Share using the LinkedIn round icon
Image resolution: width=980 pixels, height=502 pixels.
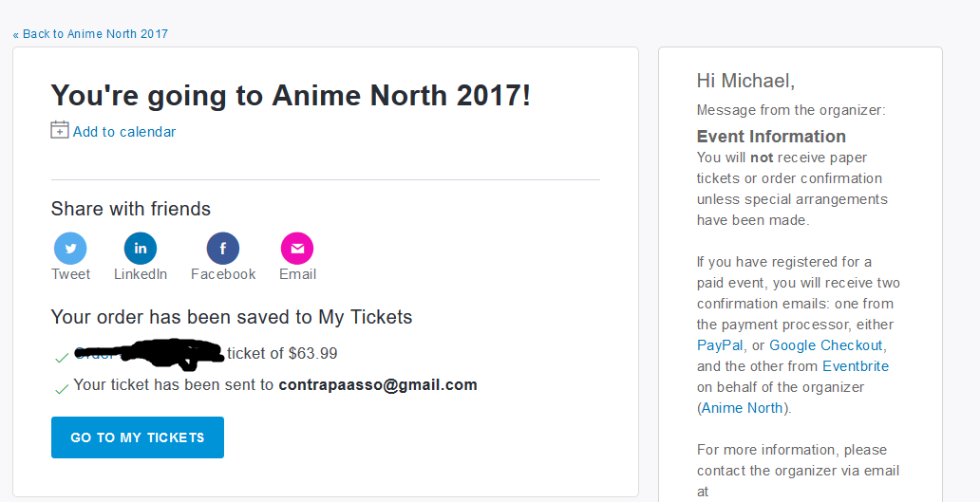(141, 249)
